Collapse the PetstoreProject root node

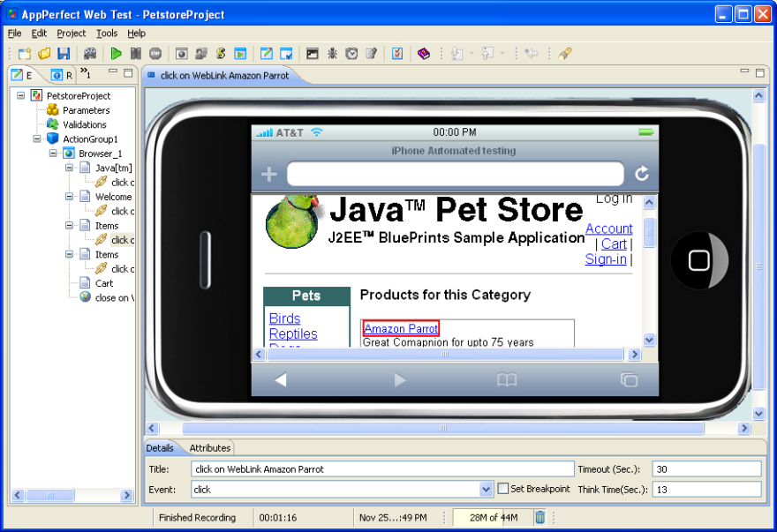21,95
